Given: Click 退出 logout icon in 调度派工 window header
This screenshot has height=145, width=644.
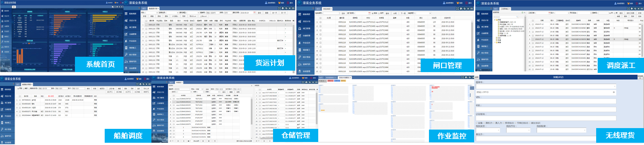Looking at the screenshot, I should click(637, 3).
